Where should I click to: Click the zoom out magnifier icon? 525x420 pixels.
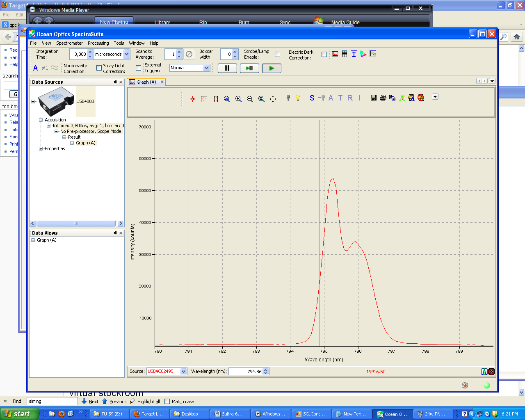(x=250, y=99)
